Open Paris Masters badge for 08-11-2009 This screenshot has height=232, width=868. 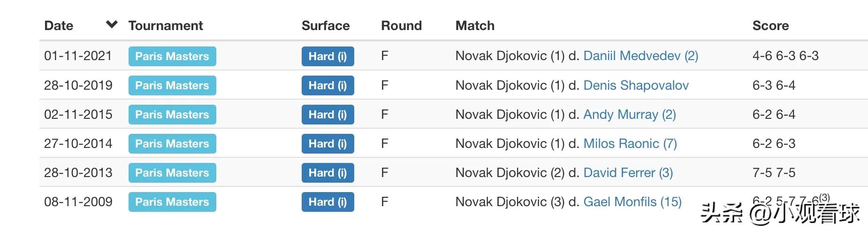coord(172,202)
